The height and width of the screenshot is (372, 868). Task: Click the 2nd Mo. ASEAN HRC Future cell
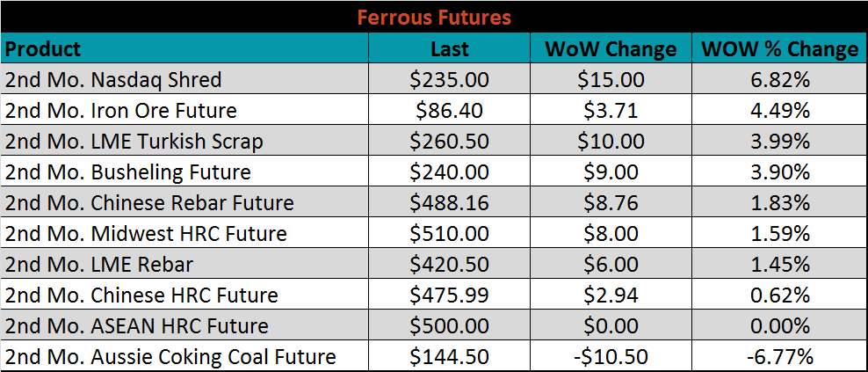tap(184, 325)
